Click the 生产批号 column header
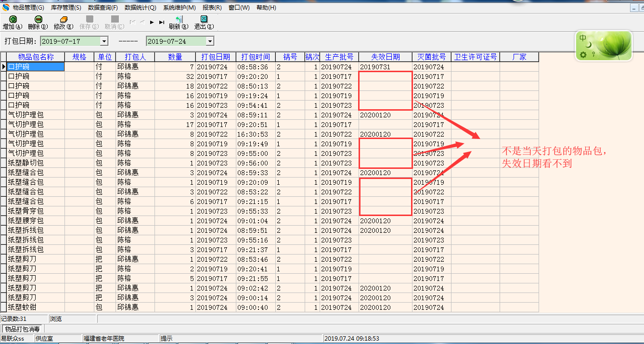This screenshot has width=644, height=344. click(339, 57)
